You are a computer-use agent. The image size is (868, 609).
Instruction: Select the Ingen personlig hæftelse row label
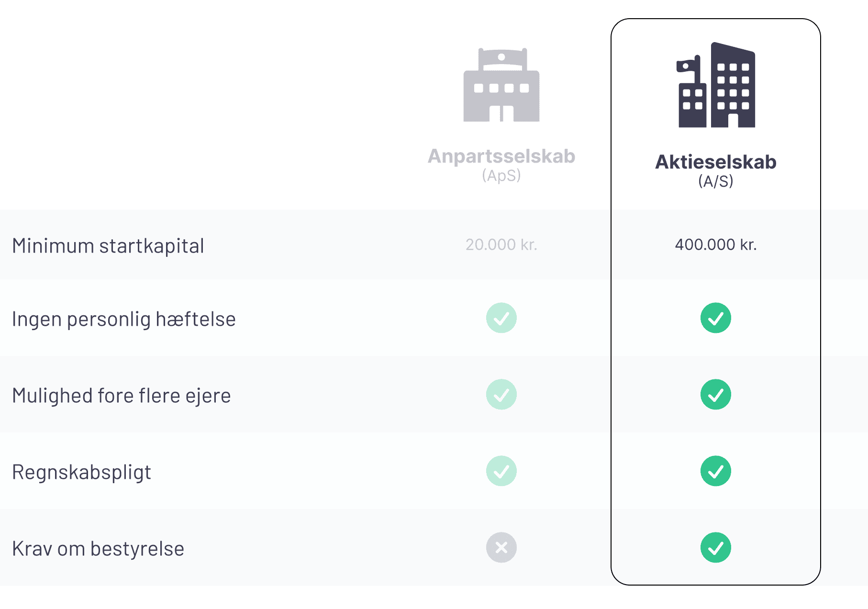point(124,319)
